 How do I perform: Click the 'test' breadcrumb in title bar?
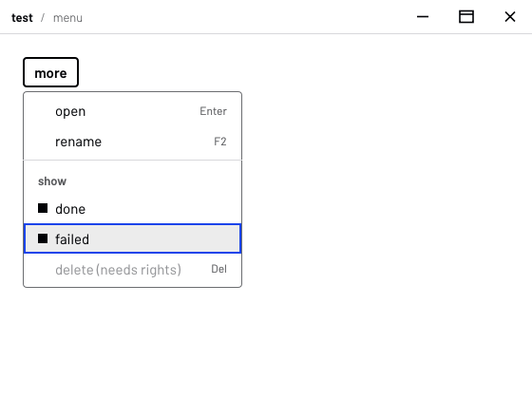[x=22, y=18]
